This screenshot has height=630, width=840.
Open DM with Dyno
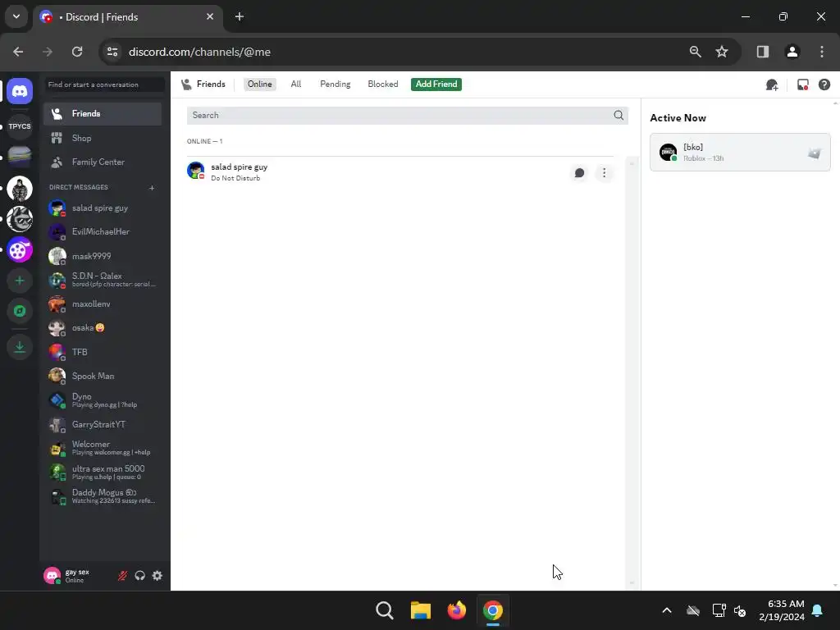[103, 400]
